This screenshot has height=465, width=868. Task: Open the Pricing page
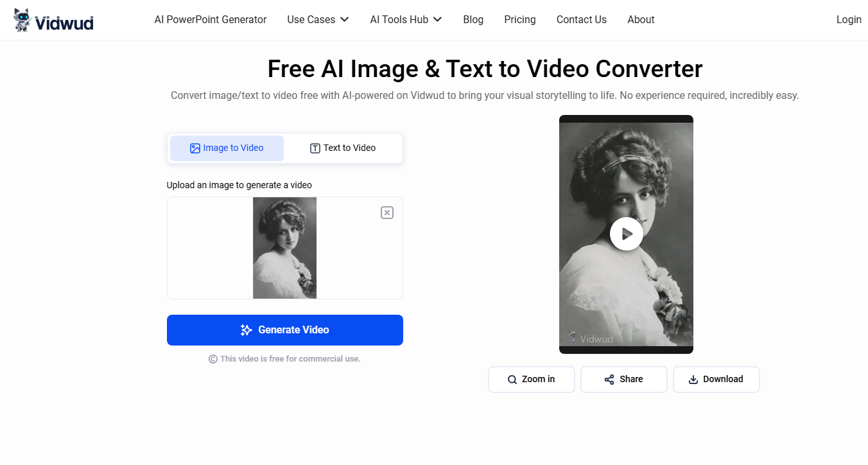pos(519,20)
